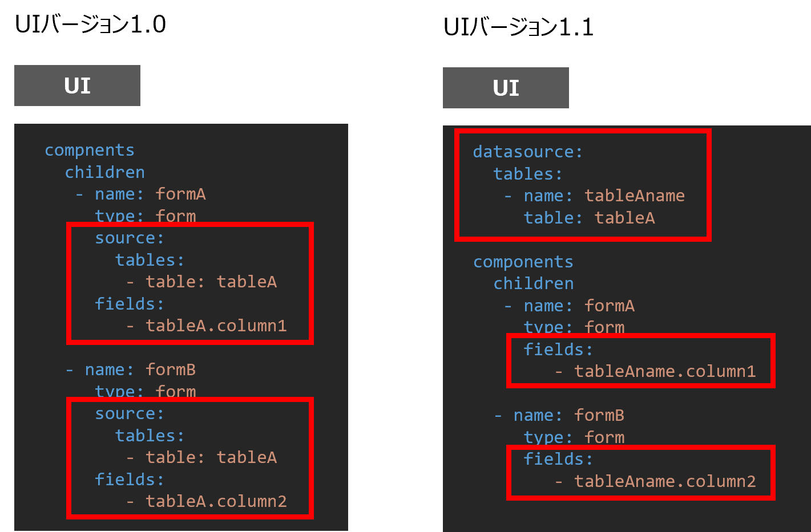This screenshot has height=532, width=811.
Task: Click the "tableAname.column1" field entry
Action: click(x=664, y=371)
